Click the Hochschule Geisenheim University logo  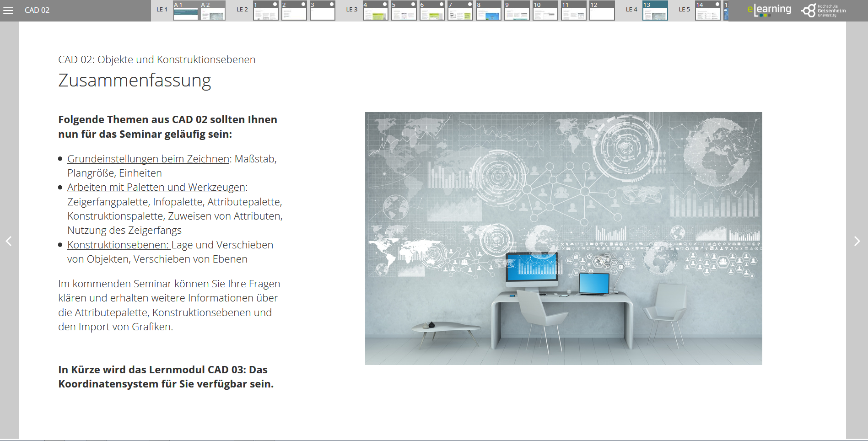click(824, 11)
